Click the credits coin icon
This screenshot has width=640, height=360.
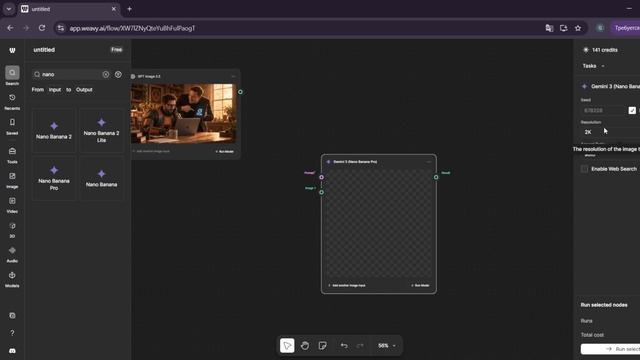coord(586,50)
